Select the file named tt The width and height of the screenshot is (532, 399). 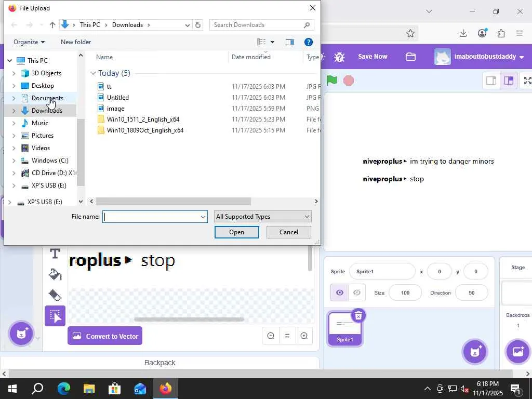(x=109, y=87)
